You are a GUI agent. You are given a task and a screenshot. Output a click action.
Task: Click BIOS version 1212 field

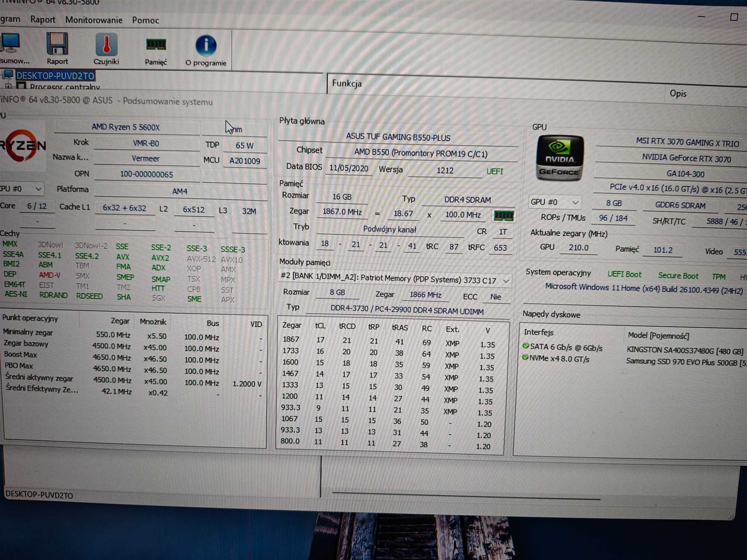(445, 171)
